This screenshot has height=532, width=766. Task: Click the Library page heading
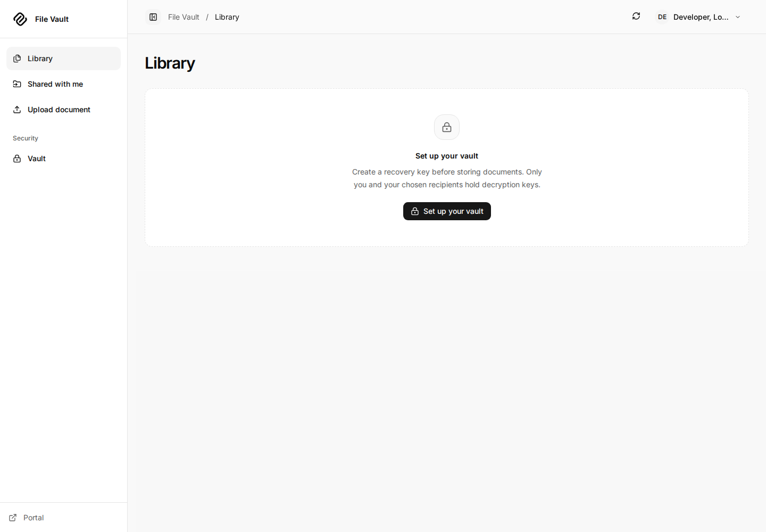tap(170, 63)
